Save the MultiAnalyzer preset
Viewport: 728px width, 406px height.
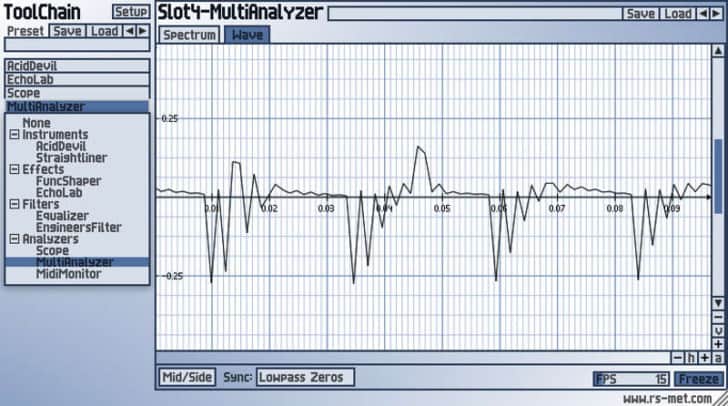tap(641, 13)
